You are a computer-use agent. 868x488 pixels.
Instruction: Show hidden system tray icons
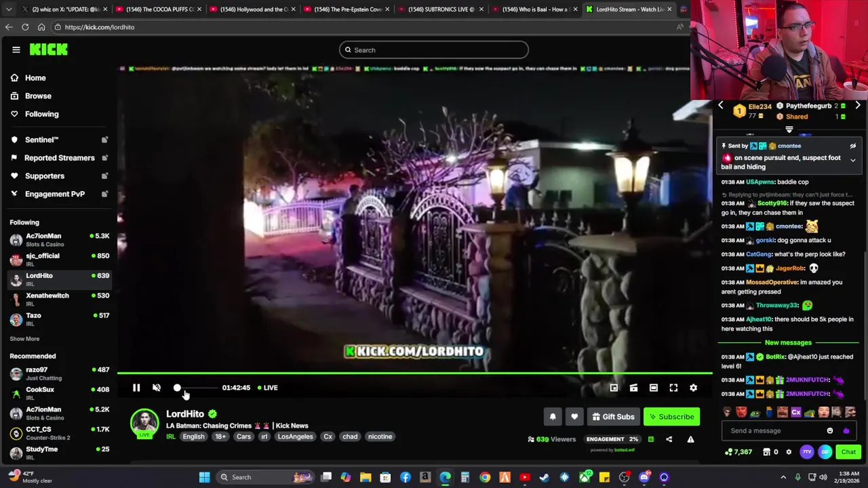pyautogui.click(x=783, y=477)
